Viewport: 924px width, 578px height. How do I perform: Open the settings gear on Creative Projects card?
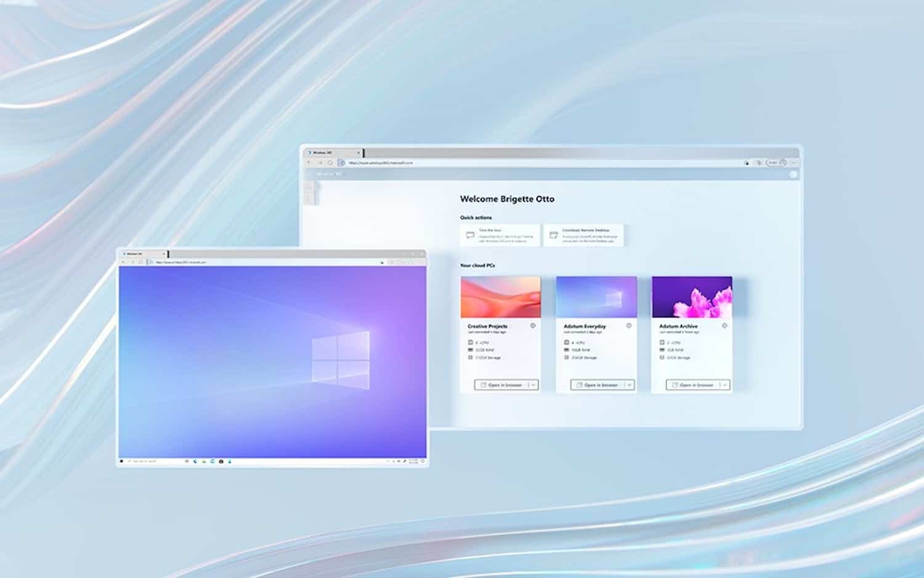(533, 325)
